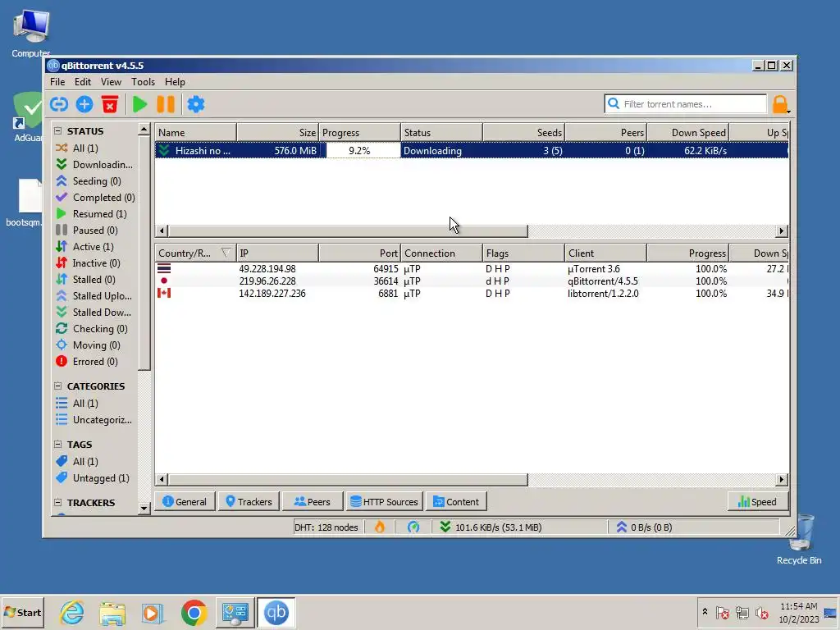
Task: Select All (1) under Categories
Action: coord(85,404)
